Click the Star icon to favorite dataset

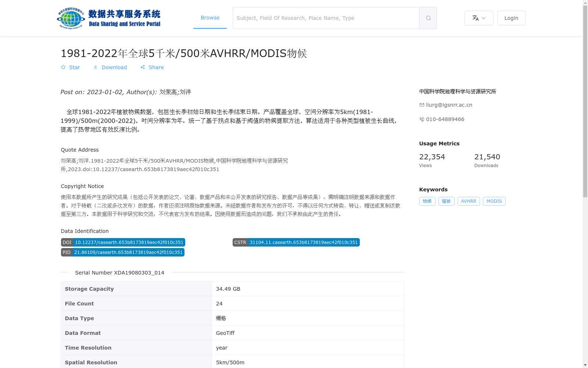click(x=63, y=67)
